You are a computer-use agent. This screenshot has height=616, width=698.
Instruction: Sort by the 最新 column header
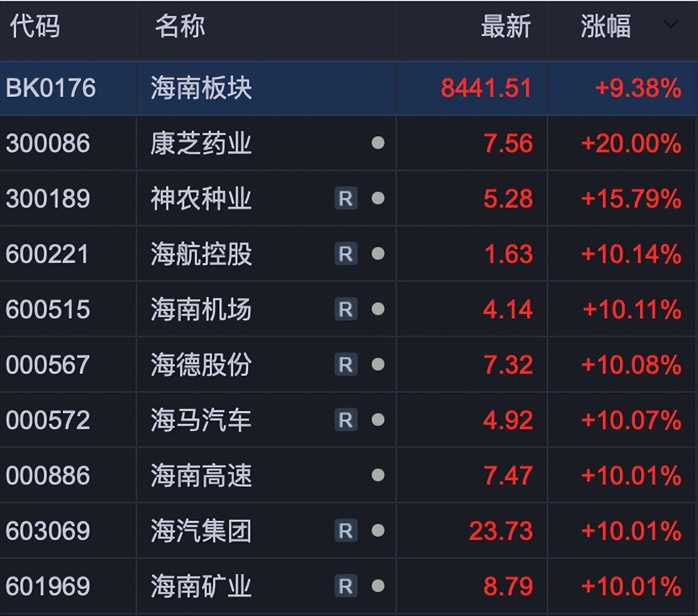tap(506, 26)
